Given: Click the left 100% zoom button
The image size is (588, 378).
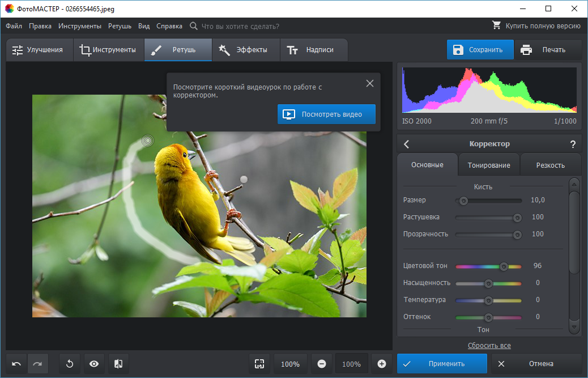Looking at the screenshot, I should [290, 364].
